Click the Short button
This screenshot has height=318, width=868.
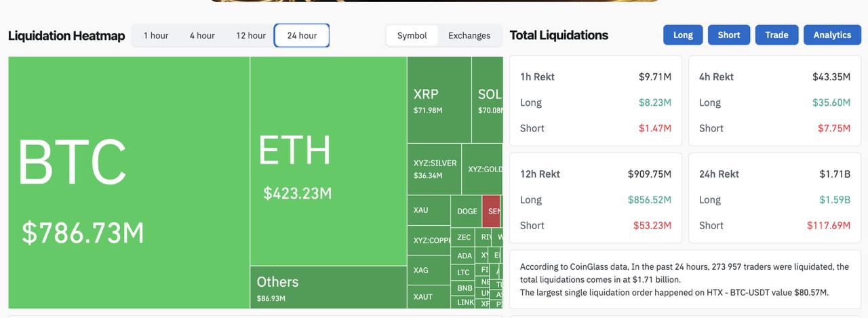tap(729, 35)
